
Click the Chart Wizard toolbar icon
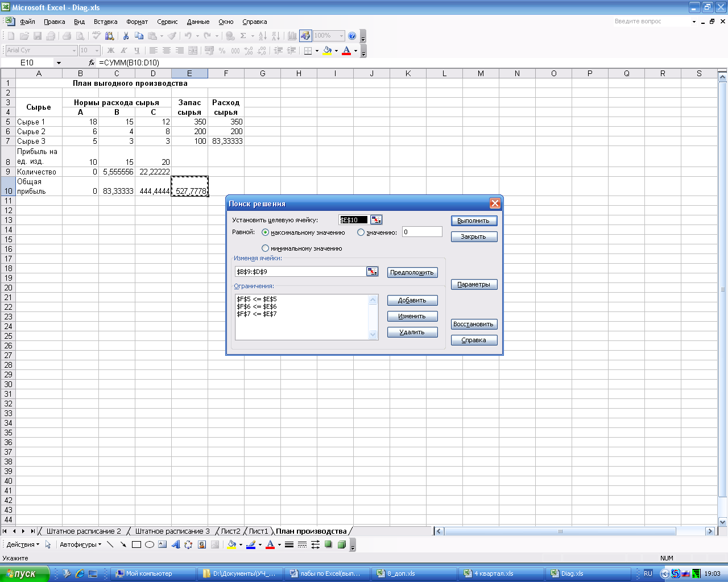[292, 36]
